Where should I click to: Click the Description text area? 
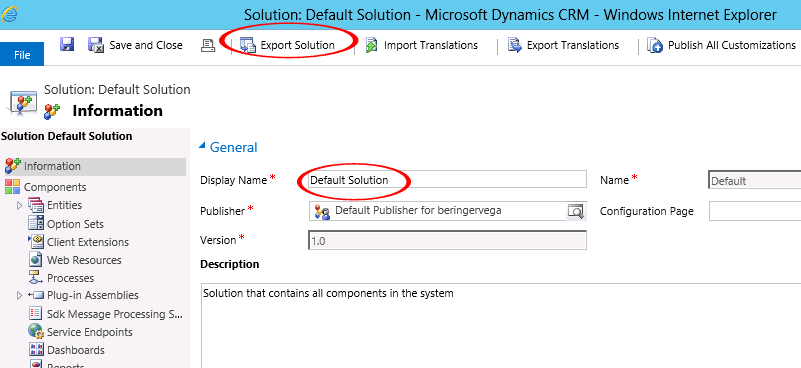point(501,325)
